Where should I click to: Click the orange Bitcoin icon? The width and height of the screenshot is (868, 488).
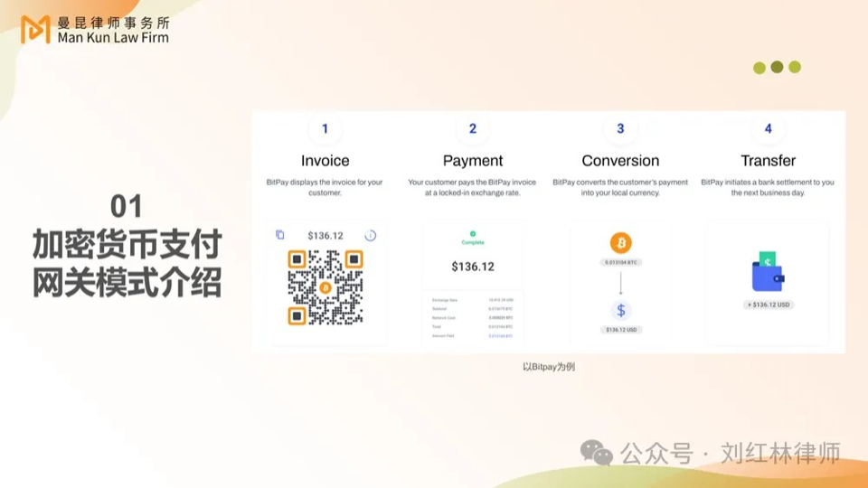620,243
